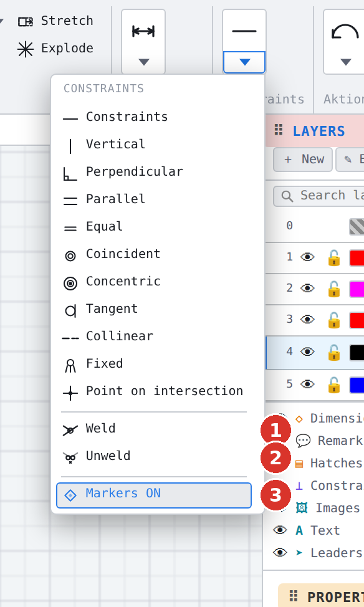Toggle visibility of layer 1
The image size is (364, 607).
(307, 257)
